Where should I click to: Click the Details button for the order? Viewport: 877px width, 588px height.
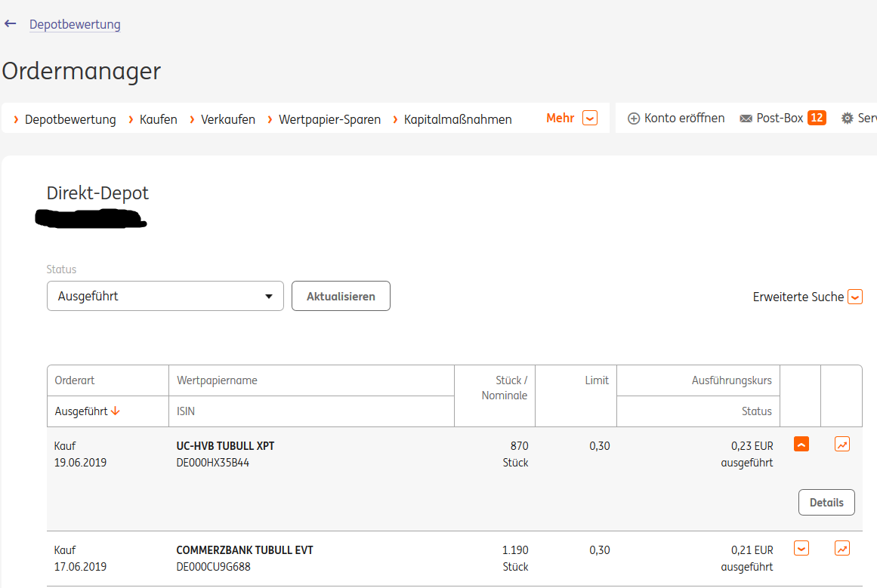click(x=826, y=503)
